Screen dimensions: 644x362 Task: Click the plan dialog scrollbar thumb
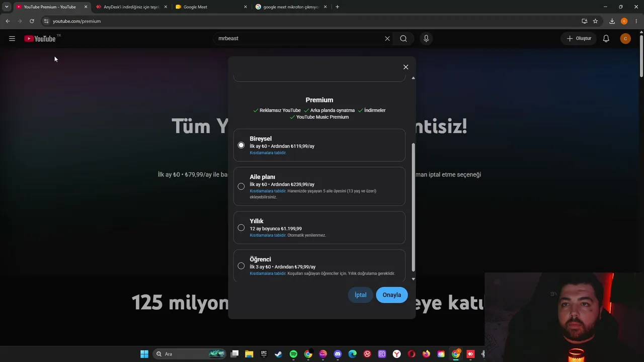(413, 207)
